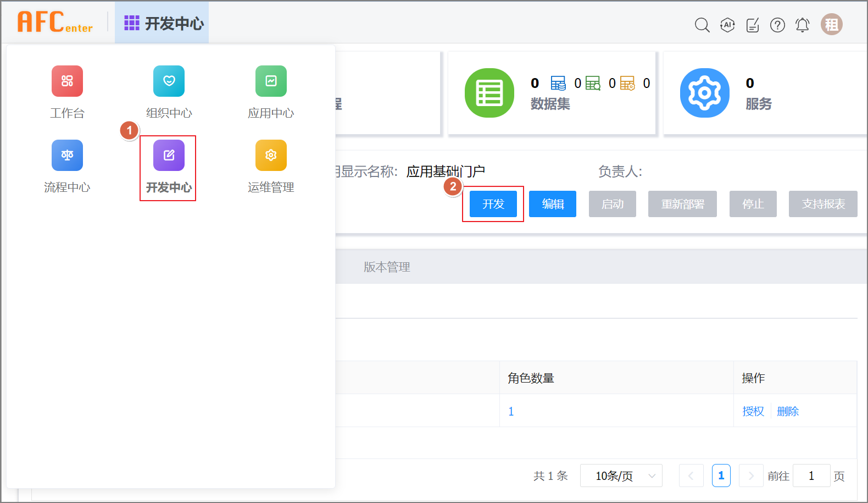Open the 工作台 app icon
Viewport: 868px width, 503px height.
coord(67,81)
